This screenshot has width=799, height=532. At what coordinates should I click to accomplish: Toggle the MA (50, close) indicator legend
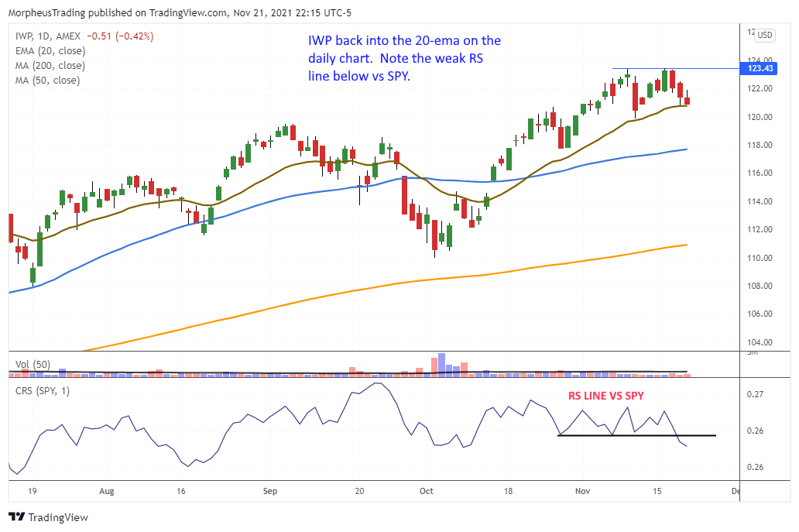click(x=48, y=81)
